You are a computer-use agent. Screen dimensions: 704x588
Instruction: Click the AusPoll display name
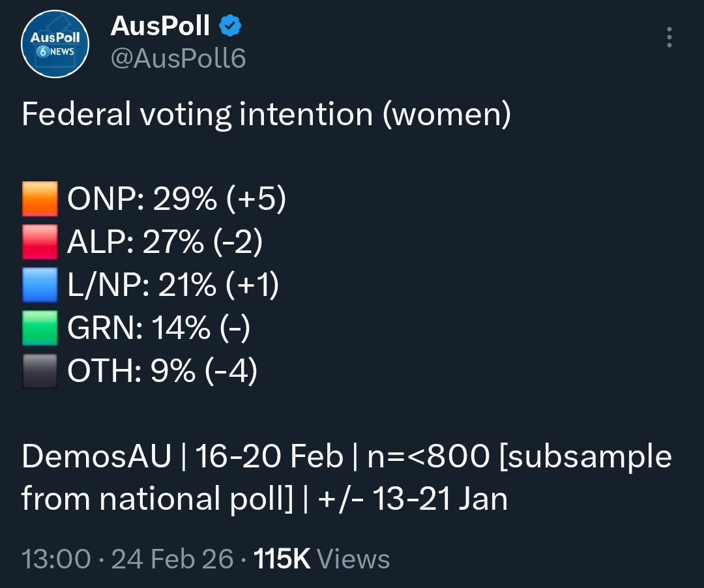click(x=160, y=26)
